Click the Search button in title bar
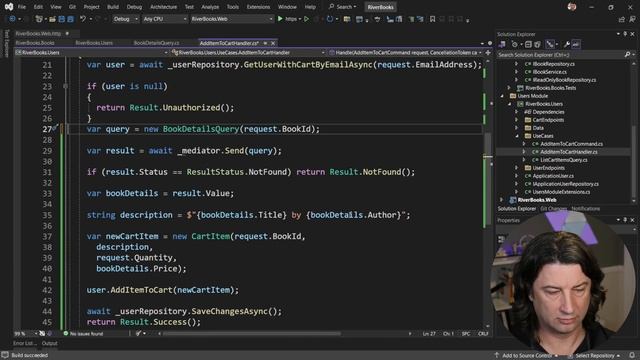 coord(343,7)
